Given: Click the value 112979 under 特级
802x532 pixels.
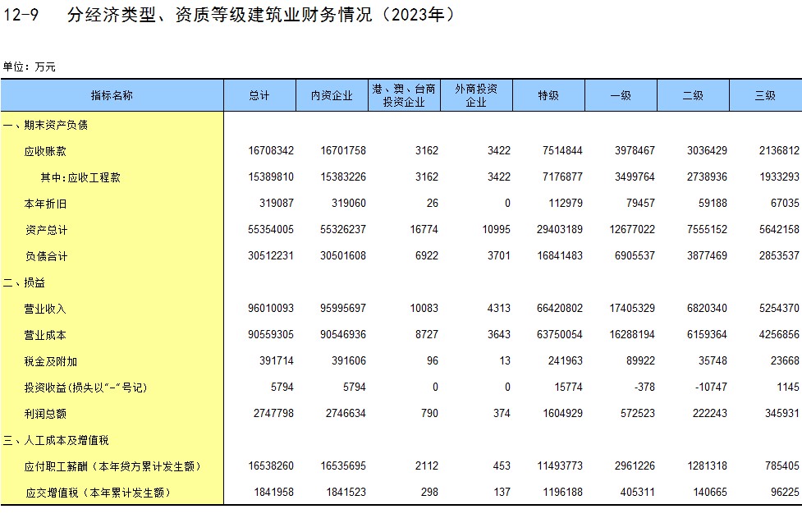Looking at the screenshot, I should point(566,203).
